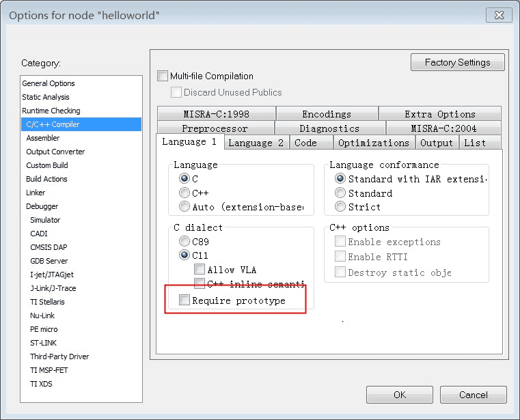The width and height of the screenshot is (520, 420).
Task: Check the Require prototypes option
Action: [x=184, y=300]
